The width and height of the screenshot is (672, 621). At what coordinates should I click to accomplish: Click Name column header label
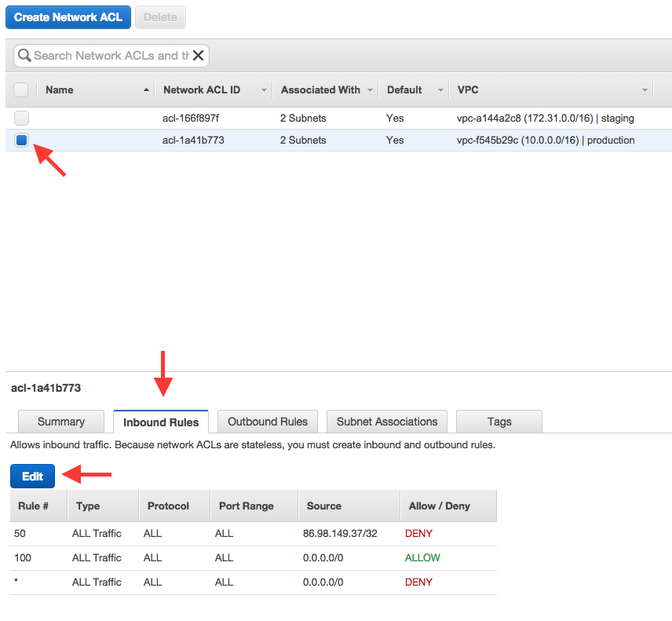click(x=60, y=90)
